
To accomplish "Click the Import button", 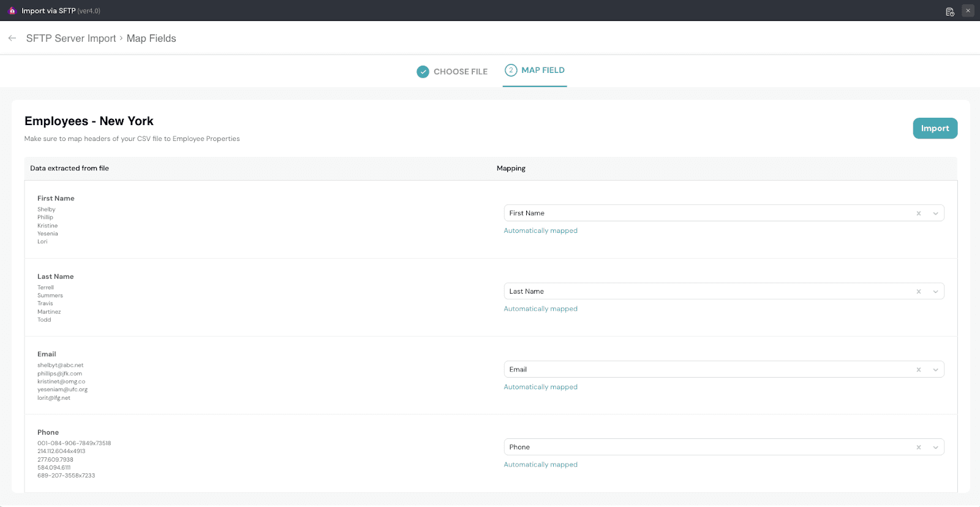I will click(935, 128).
